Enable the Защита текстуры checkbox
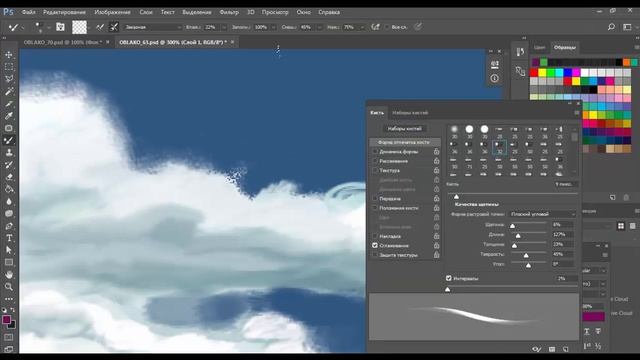640x360 pixels. point(375,255)
